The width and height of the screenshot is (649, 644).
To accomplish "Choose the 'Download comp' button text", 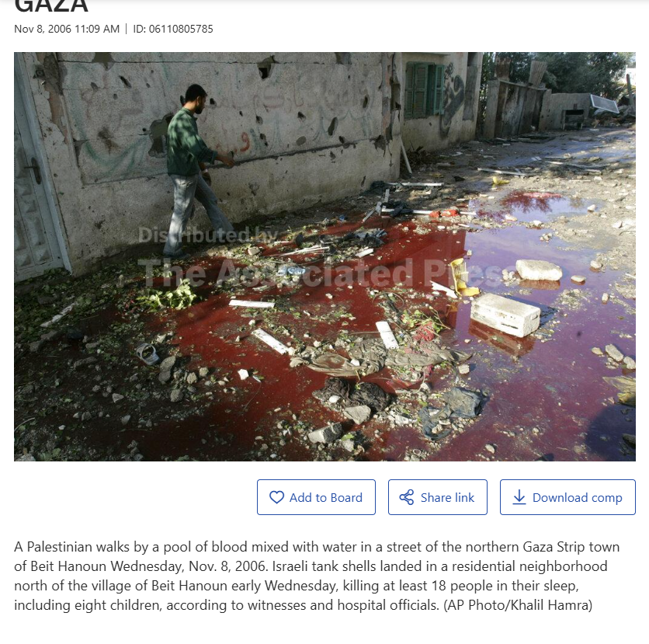I will click(x=577, y=498).
